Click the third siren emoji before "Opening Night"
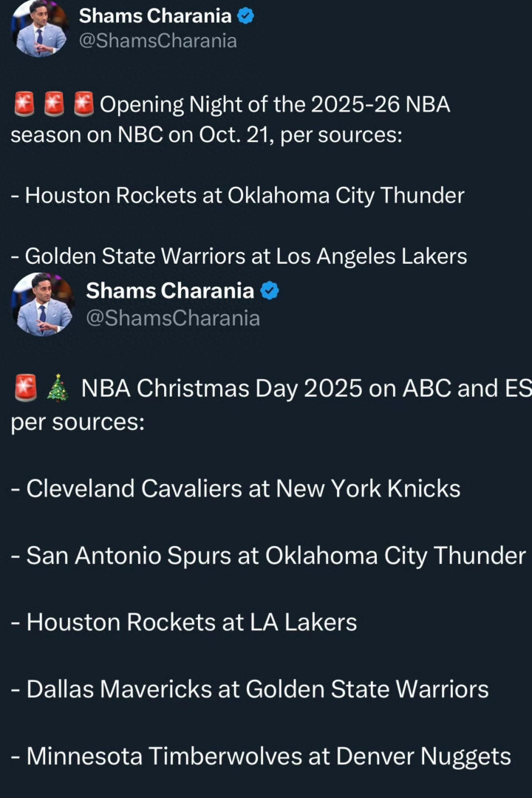This screenshot has height=798, width=532. tap(84, 106)
